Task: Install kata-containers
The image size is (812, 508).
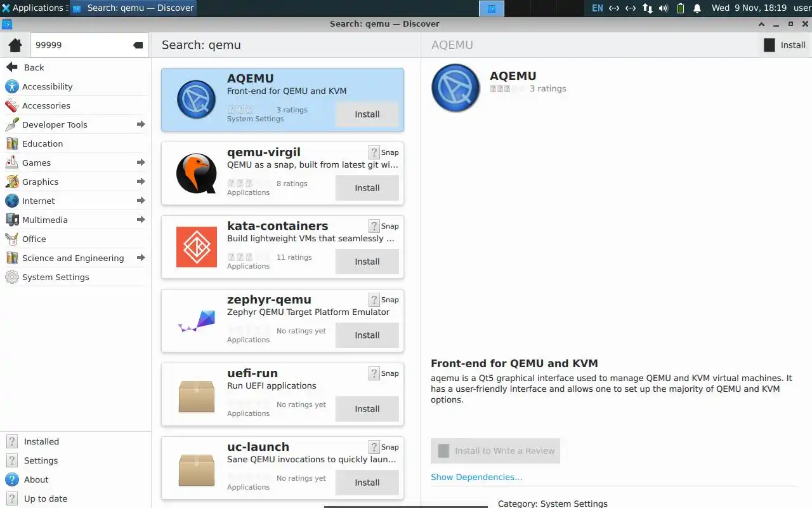Action: coord(367,262)
